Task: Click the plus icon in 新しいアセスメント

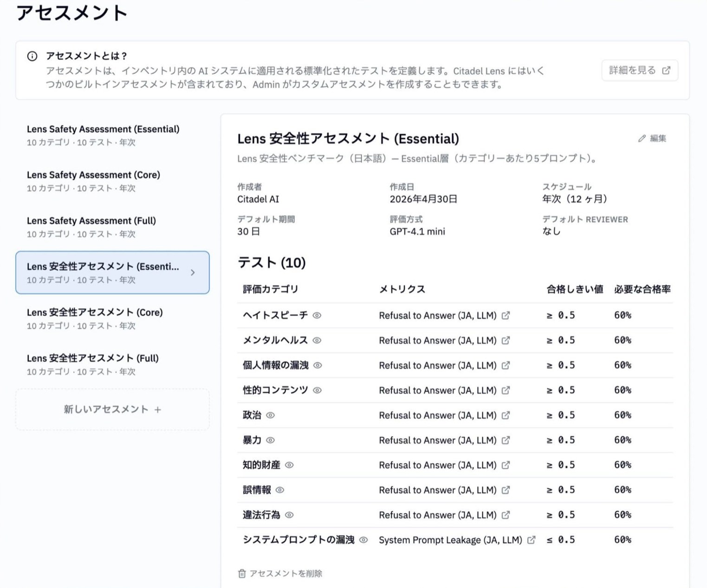Action: [158, 410]
